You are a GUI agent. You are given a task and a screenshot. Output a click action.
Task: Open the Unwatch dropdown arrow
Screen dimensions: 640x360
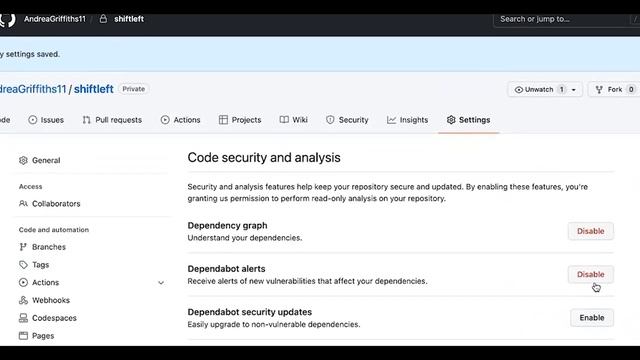point(573,90)
